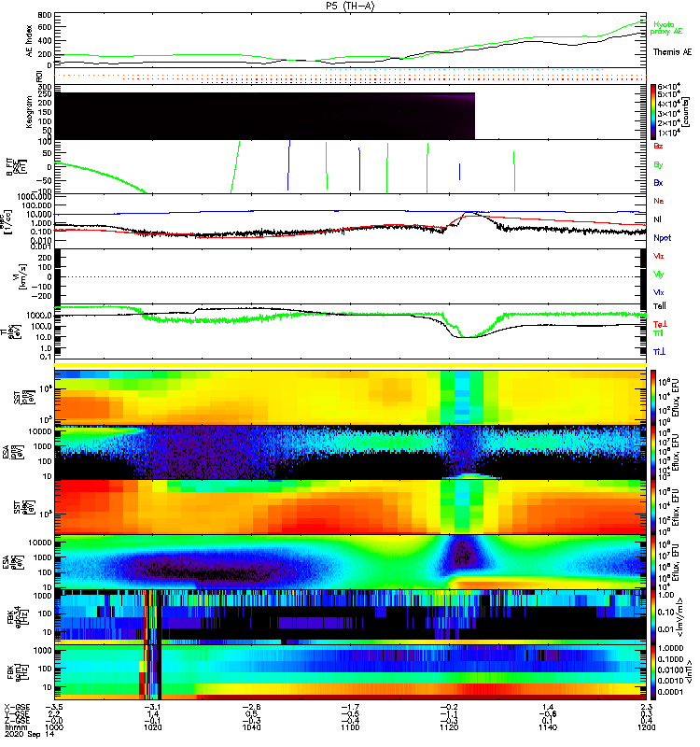The image size is (700, 747).
Task: Click the ion velocity Vi plot panel
Action: 351,276
